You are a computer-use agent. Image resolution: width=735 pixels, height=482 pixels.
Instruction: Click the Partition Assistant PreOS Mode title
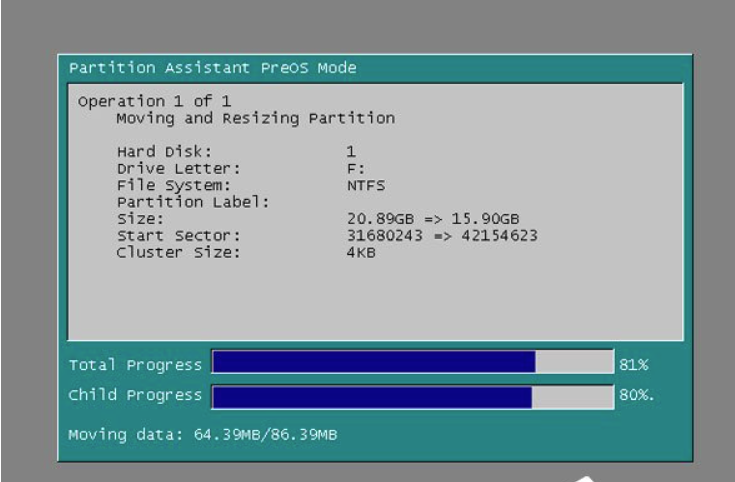[212, 69]
